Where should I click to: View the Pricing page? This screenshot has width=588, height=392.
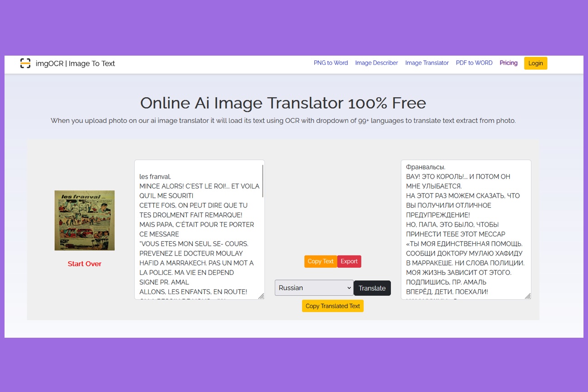(508, 63)
